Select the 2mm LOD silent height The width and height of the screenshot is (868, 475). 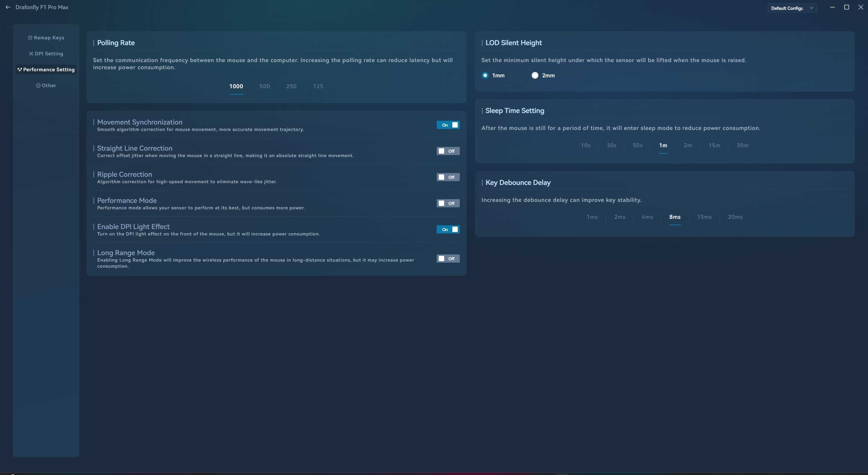click(x=535, y=75)
